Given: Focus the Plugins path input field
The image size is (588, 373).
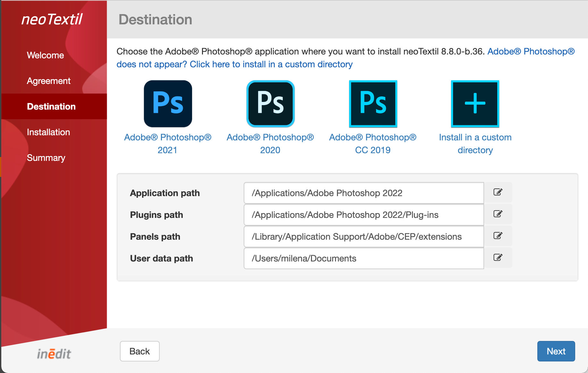Looking at the screenshot, I should (x=364, y=215).
